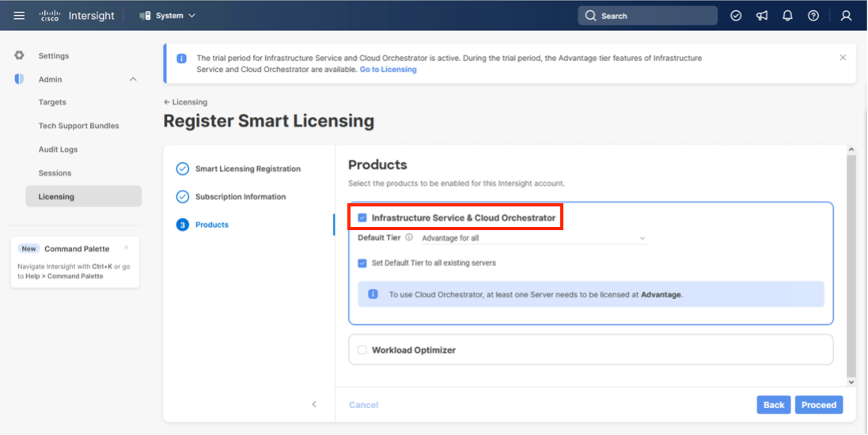Viewport: 868px width, 435px height.
Task: Go back via the Licensing breadcrumb
Action: click(x=185, y=102)
